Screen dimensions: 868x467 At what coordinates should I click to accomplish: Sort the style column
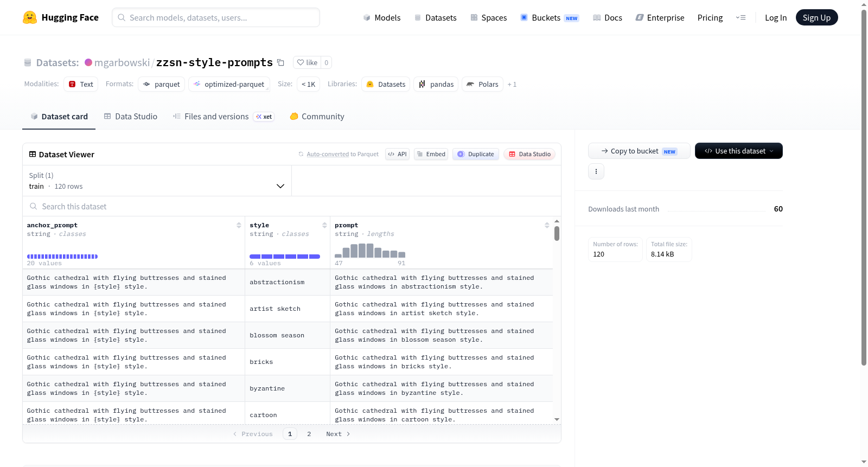[324, 225]
